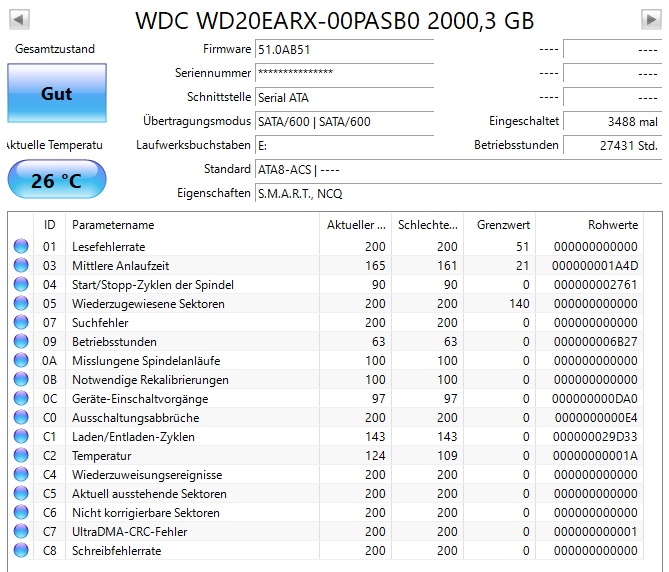669x572 pixels.
Task: Select the Lesefehlerrate parameter name
Action: pos(108,247)
